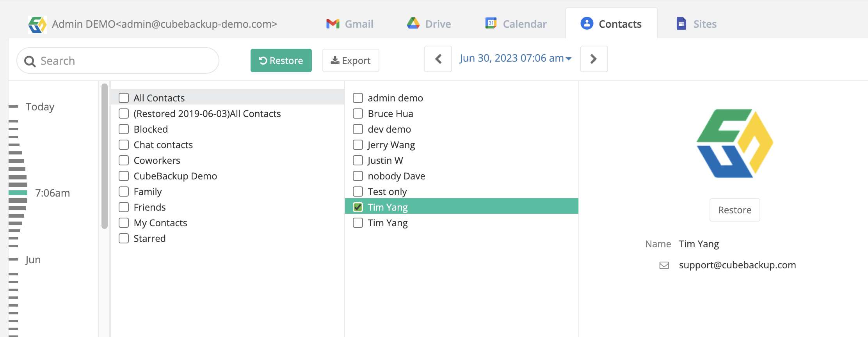Click the Export button
The height and width of the screenshot is (337, 868).
pyautogui.click(x=350, y=60)
